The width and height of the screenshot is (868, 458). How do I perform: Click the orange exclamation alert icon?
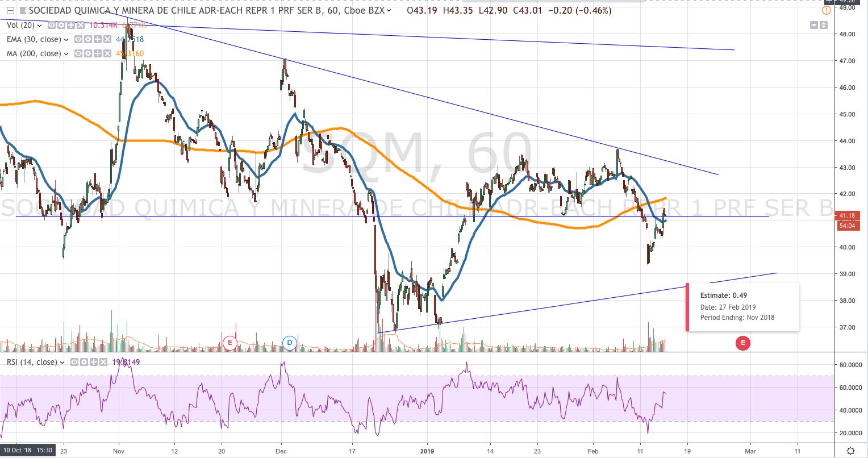pos(827,10)
